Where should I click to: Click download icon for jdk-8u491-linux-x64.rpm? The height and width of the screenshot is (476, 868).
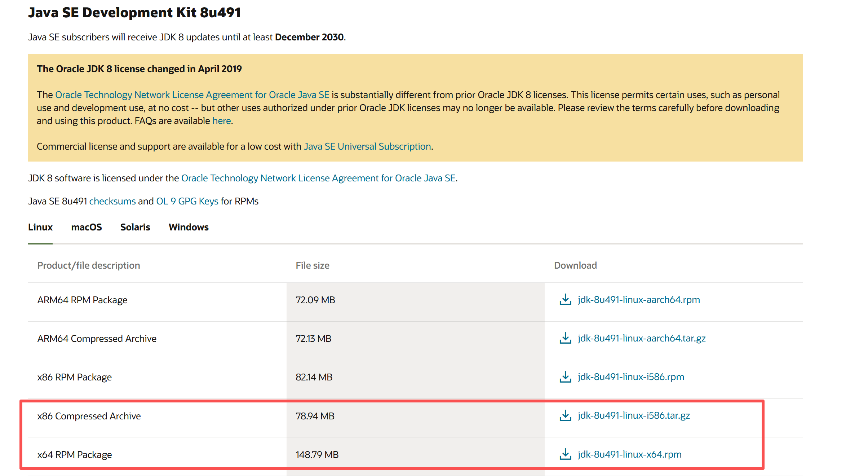click(565, 454)
